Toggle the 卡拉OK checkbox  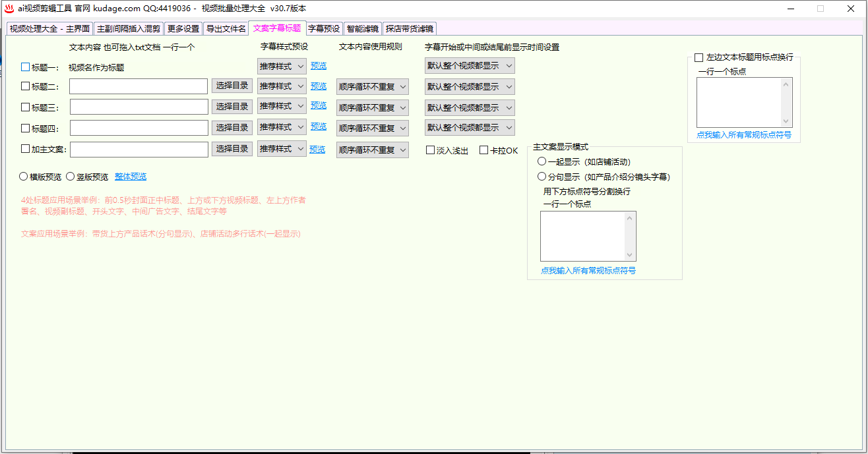pyautogui.click(x=483, y=150)
